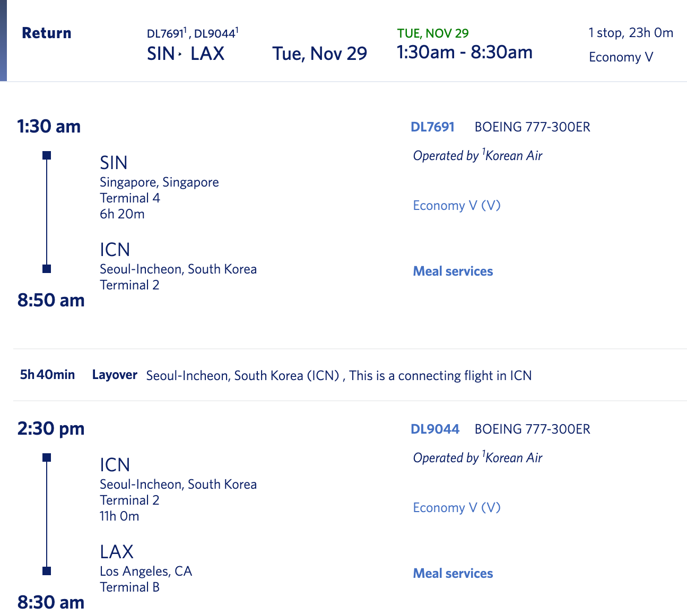Open the DL7691 flight details link
This screenshot has height=616, width=687.
(432, 127)
